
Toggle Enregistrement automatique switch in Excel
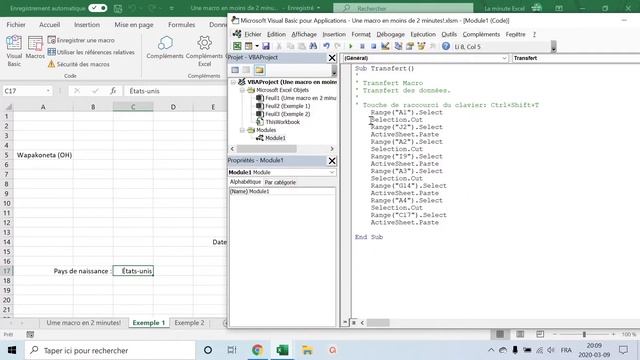(x=98, y=8)
